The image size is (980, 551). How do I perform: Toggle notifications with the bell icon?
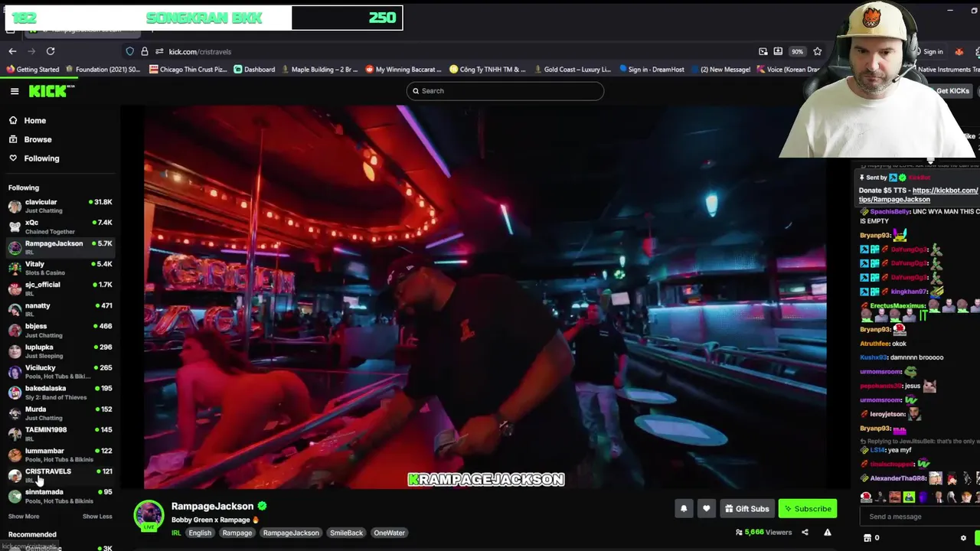(684, 508)
